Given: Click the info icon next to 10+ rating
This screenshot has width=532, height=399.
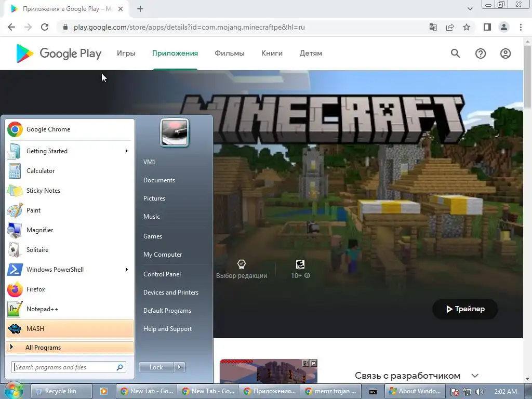Looking at the screenshot, I should pos(307,275).
